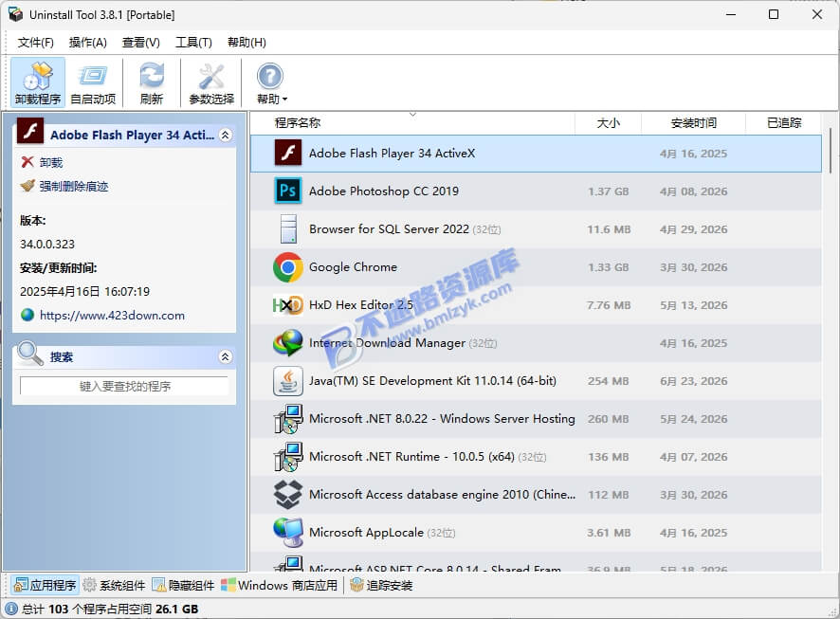Viewport: 840px width, 619px height.
Task: Sort by the 安装时间 column header
Action: 693,123
